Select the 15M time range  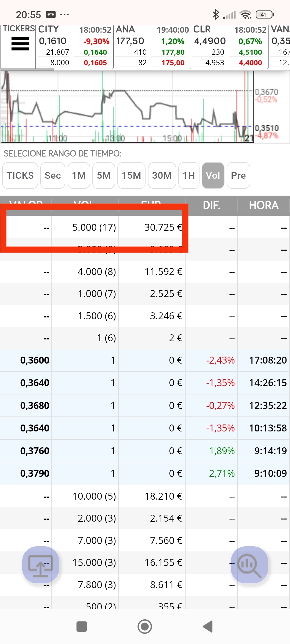point(131,175)
